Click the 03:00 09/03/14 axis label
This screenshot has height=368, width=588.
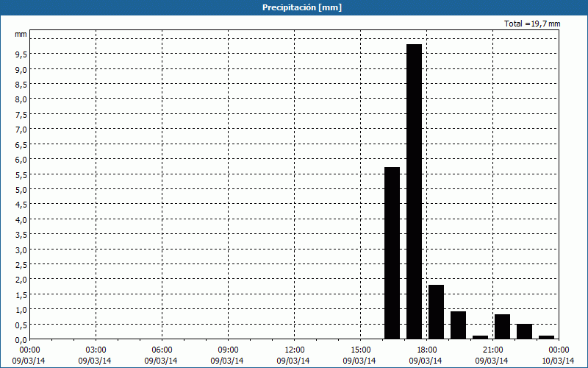coord(95,355)
